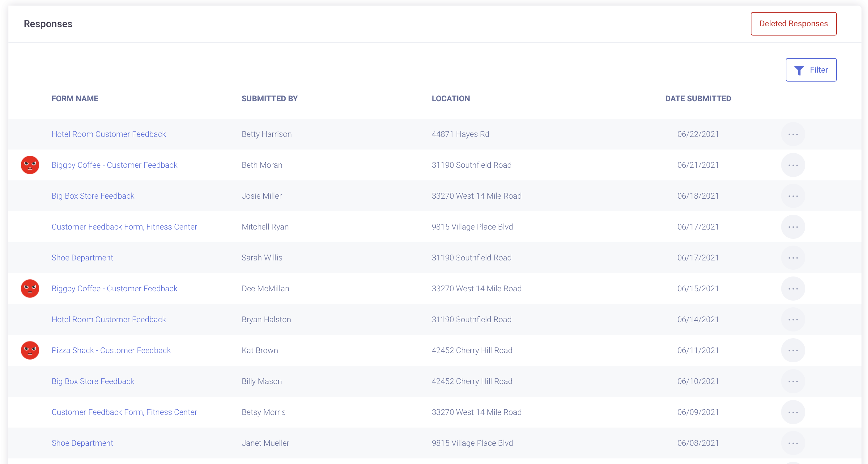This screenshot has width=868, height=464.
Task: Select the date 06/22/2021
Action: click(x=698, y=134)
